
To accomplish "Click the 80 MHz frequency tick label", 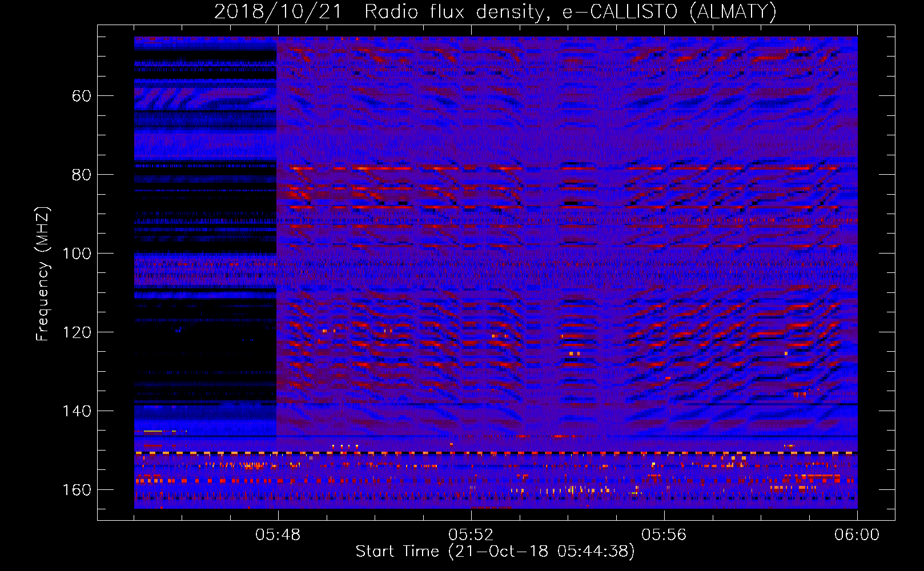I will tap(82, 175).
